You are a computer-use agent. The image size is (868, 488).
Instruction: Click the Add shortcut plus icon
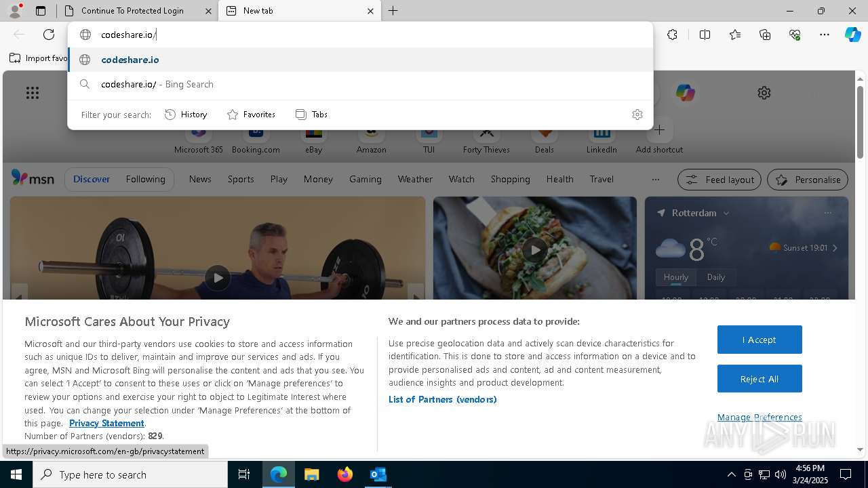click(x=659, y=130)
